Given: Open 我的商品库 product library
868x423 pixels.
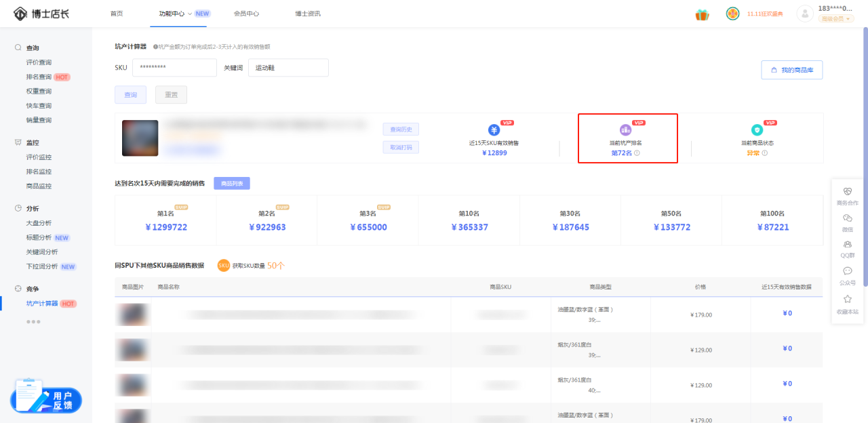Looking at the screenshot, I should point(791,69).
